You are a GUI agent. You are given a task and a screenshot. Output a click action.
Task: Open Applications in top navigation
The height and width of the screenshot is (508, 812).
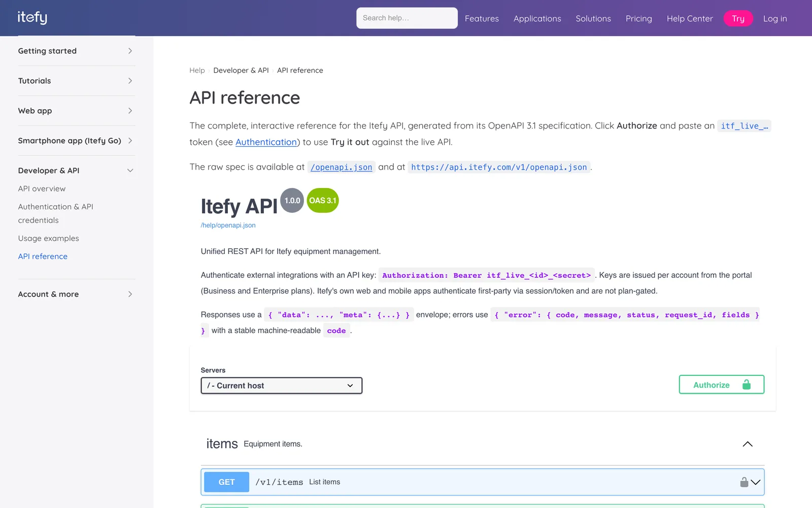[537, 18]
